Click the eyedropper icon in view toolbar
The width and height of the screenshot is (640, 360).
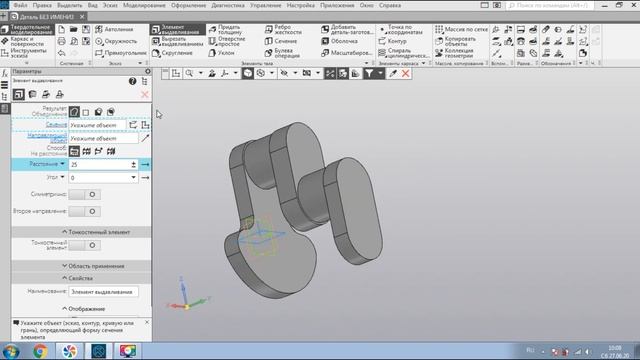(393, 73)
